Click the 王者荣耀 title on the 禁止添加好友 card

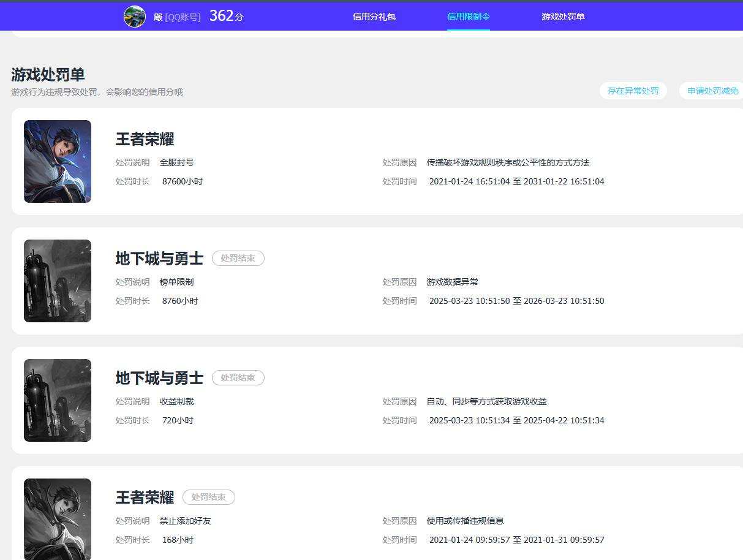pos(145,498)
